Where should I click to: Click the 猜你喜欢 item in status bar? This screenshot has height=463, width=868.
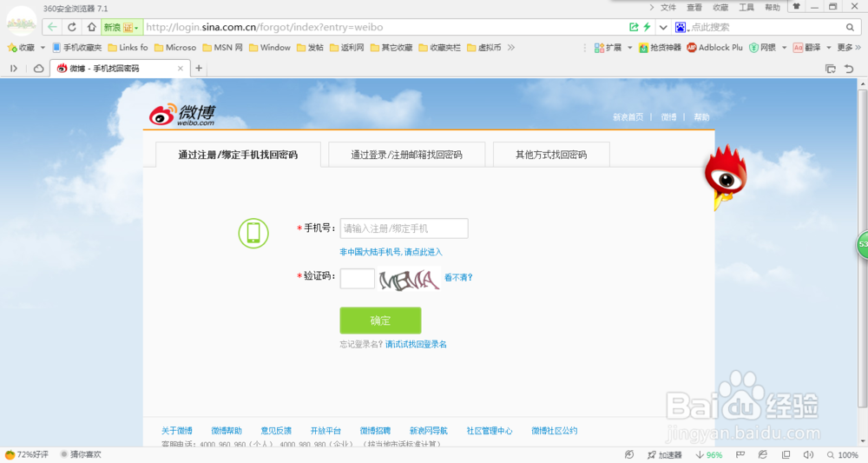(81, 454)
